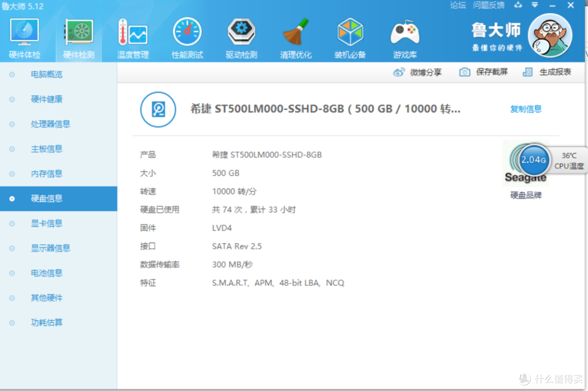
Task: Select 显卡信息 in the sidebar
Action: (x=58, y=224)
